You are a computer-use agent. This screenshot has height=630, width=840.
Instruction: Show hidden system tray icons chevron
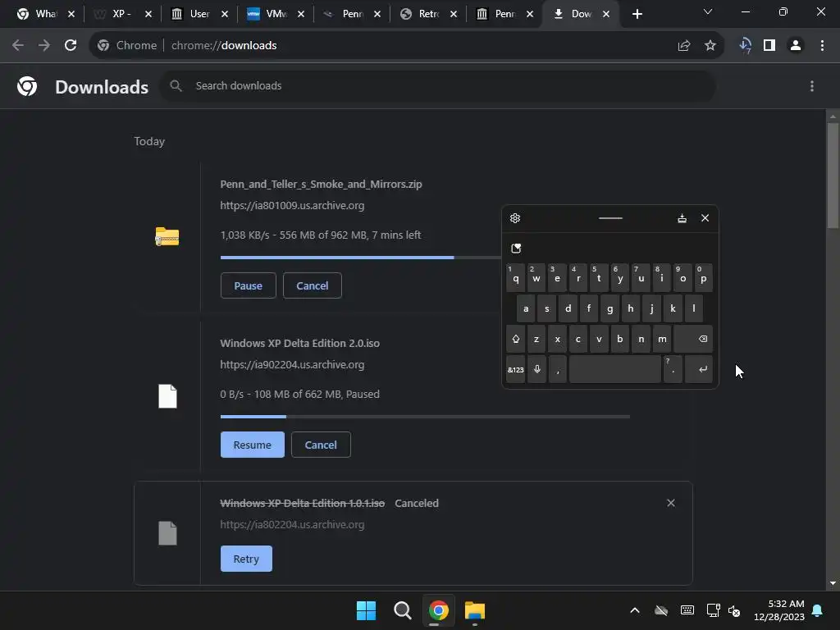pos(635,610)
